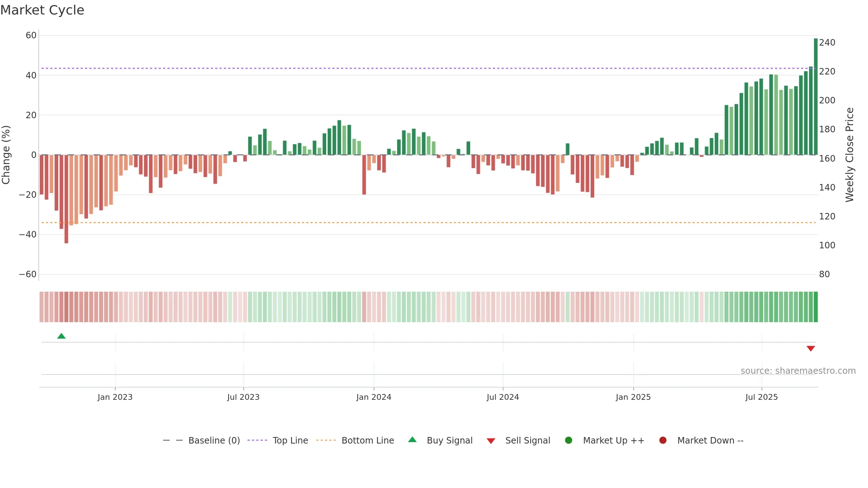Image resolution: width=868 pixels, height=488 pixels.
Task: Toggle the Buy Signal legend entry
Action: [440, 441]
